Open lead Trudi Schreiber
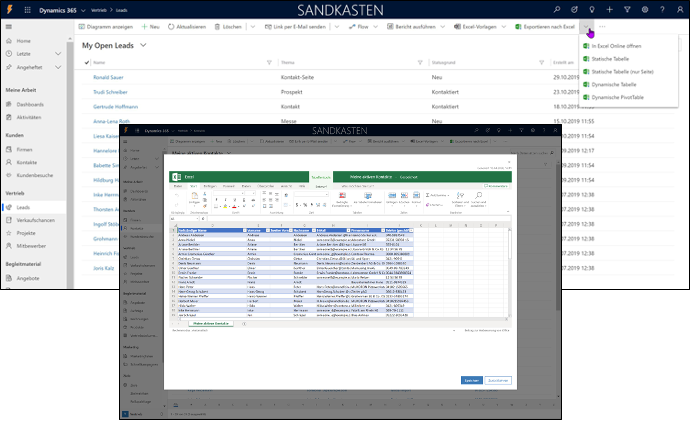This screenshot has height=424, width=697. 110,92
